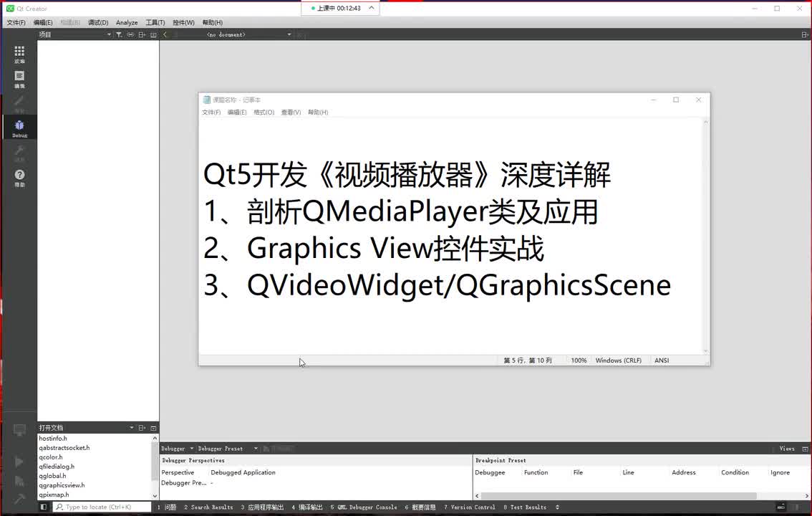812x516 pixels.
Task: Open the Analyze menu
Action: click(x=127, y=22)
